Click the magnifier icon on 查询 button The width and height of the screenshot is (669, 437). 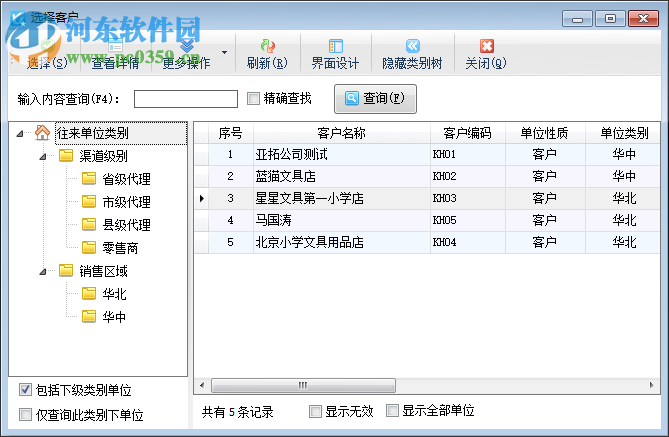(352, 98)
